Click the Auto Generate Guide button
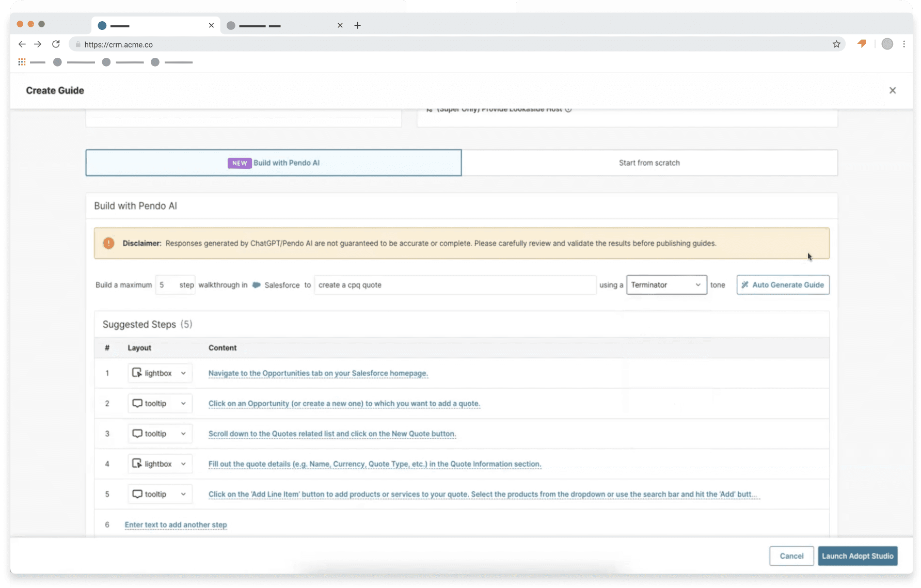921x588 pixels. 783,285
